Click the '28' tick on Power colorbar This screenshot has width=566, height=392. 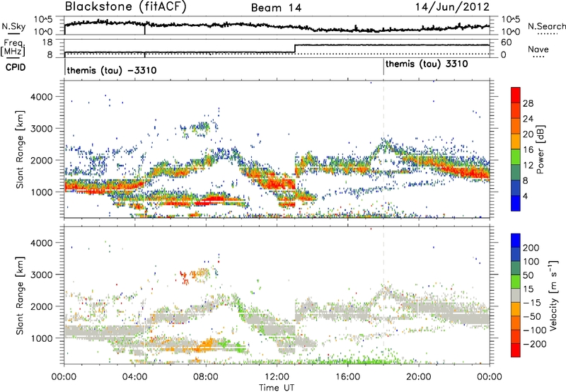(528, 103)
